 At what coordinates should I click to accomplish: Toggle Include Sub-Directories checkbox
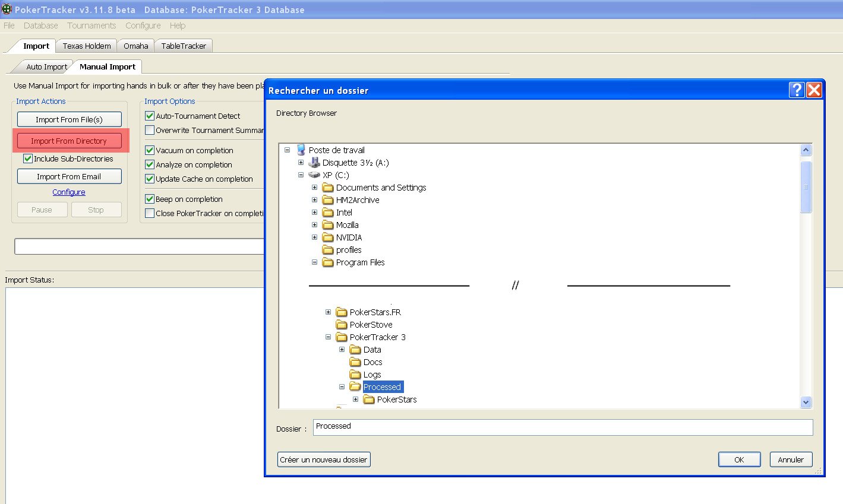pyautogui.click(x=27, y=159)
